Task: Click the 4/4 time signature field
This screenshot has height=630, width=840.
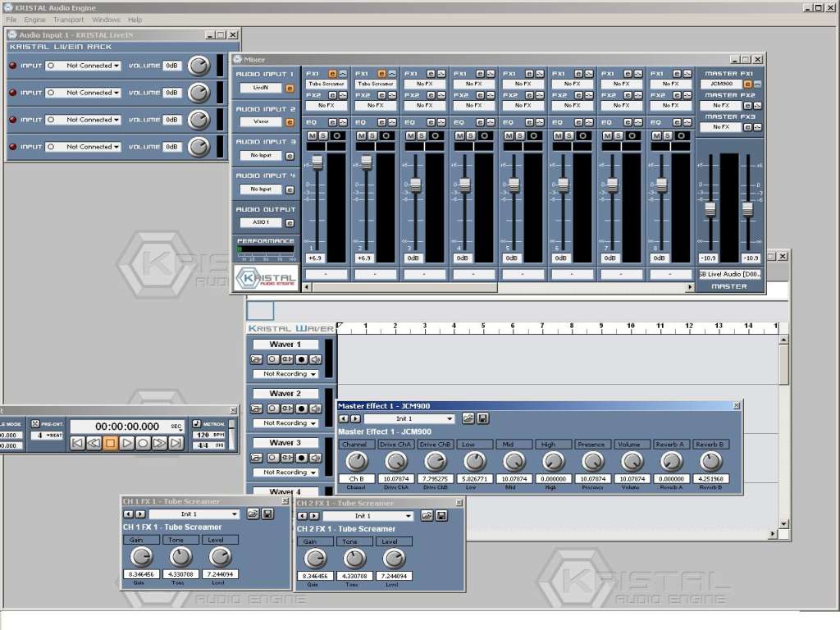Action: point(208,445)
